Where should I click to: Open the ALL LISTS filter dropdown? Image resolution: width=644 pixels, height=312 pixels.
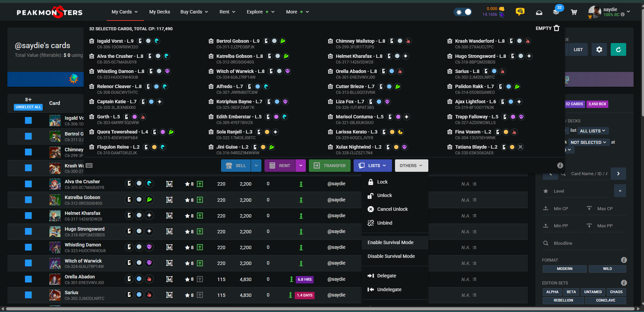coord(593,131)
